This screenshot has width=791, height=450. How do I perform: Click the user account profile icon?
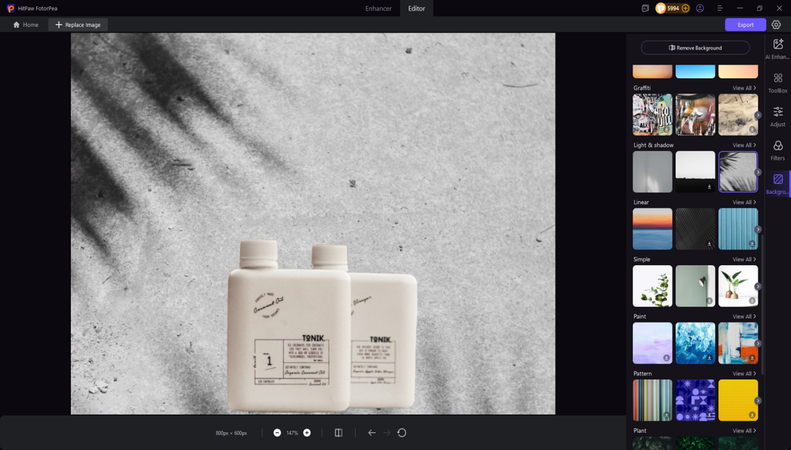[700, 9]
